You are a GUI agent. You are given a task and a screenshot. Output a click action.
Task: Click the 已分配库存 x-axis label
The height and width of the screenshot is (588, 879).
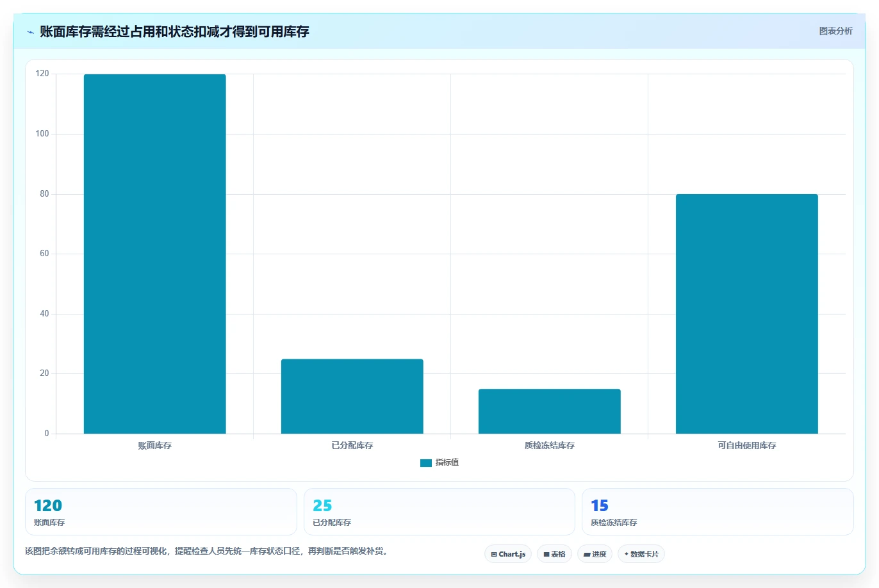[352, 446]
